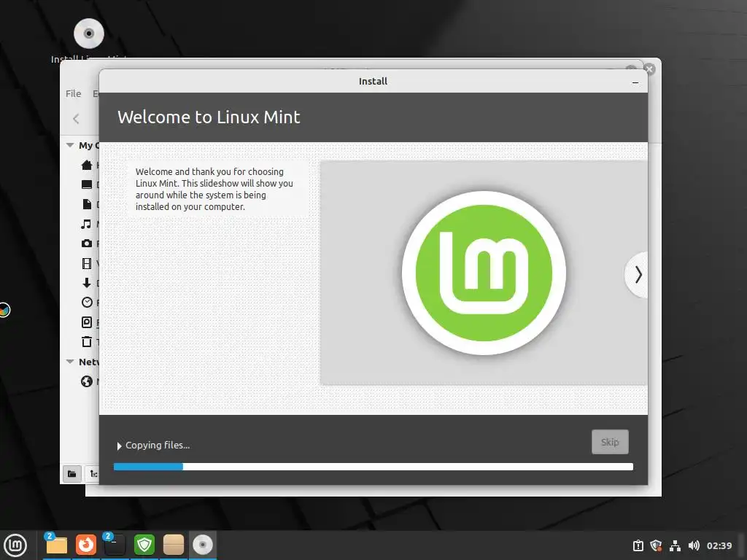The width and height of the screenshot is (747, 560).
Task: Select the File System disk icon in sidebar
Action: tap(87, 322)
